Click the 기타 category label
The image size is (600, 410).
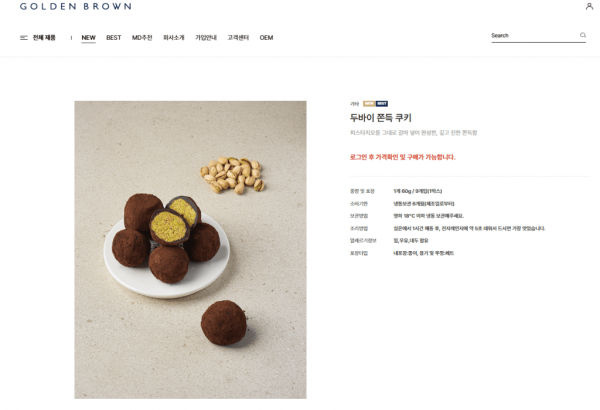pos(355,104)
